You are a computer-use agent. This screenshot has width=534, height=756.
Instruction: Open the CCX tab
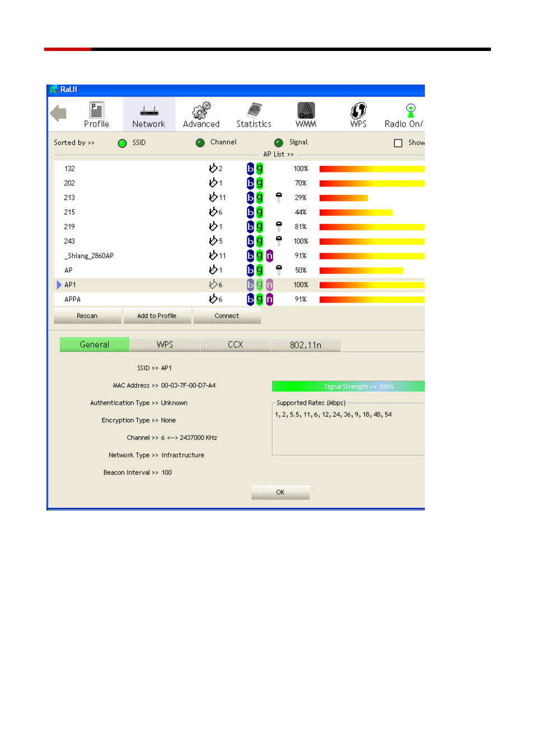(x=235, y=344)
